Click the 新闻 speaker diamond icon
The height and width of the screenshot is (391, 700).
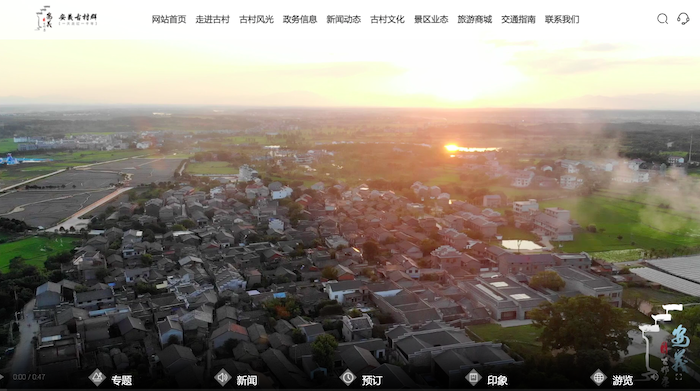click(222, 378)
